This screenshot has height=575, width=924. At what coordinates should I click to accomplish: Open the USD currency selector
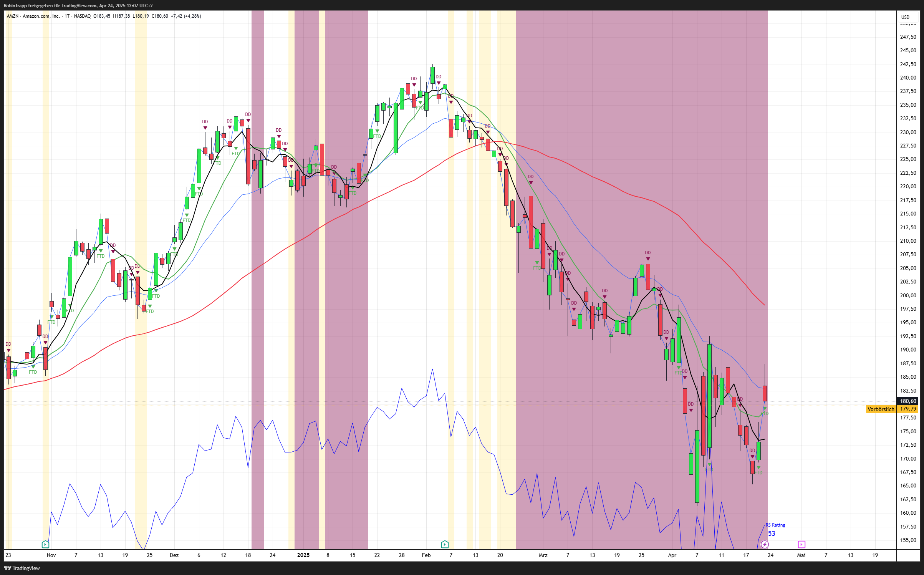click(x=906, y=17)
